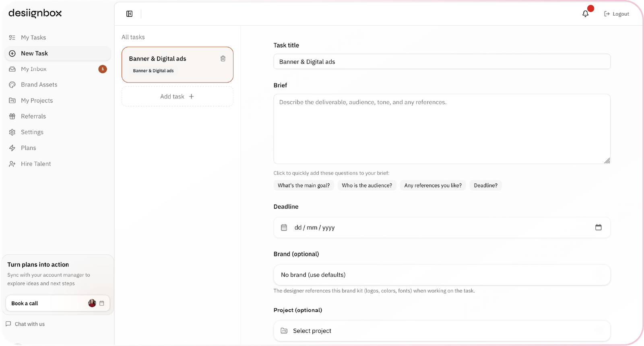Click the Turn plans into action heading
The height and width of the screenshot is (346, 644).
click(x=38, y=265)
